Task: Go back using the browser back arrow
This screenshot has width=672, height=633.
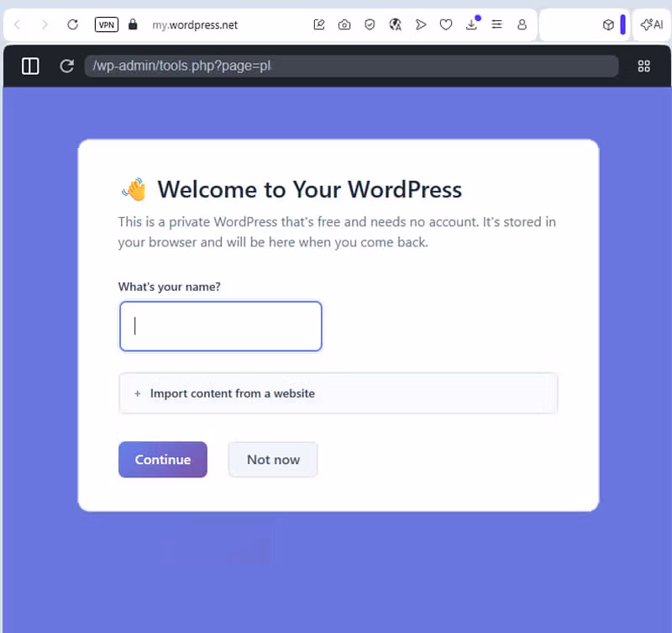Action: [x=18, y=25]
